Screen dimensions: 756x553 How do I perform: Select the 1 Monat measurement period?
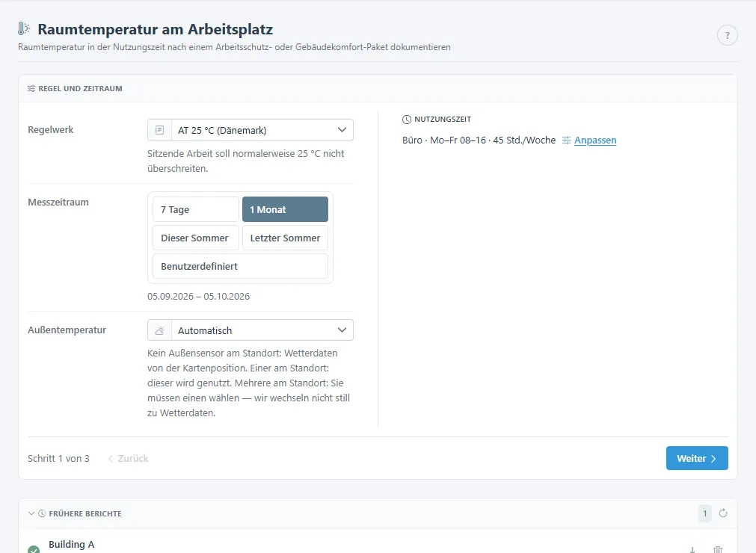285,209
